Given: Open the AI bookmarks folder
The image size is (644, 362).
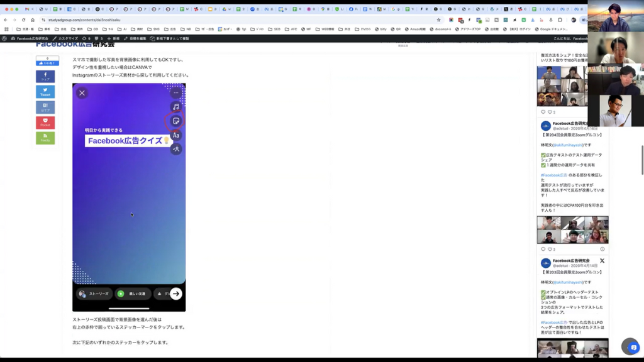Looking at the screenshot, I should tap(122, 29).
